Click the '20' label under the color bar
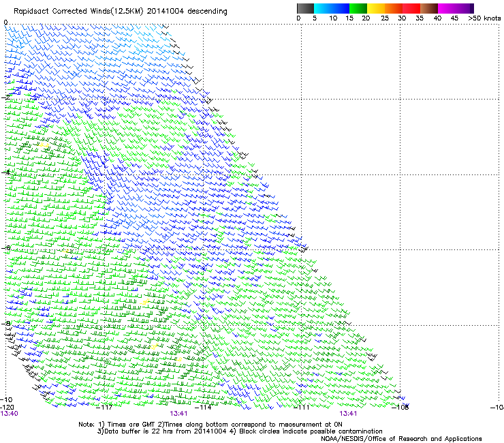 click(x=366, y=18)
